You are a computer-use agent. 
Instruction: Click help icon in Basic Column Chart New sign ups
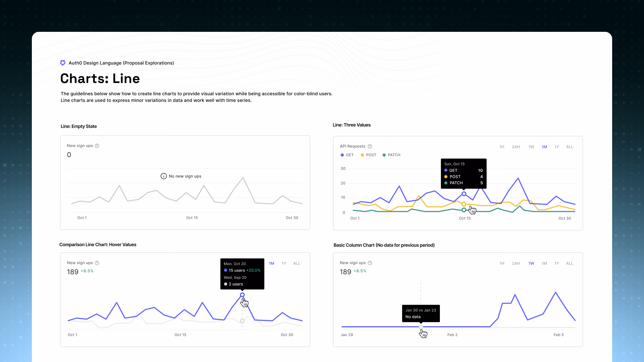click(370, 263)
